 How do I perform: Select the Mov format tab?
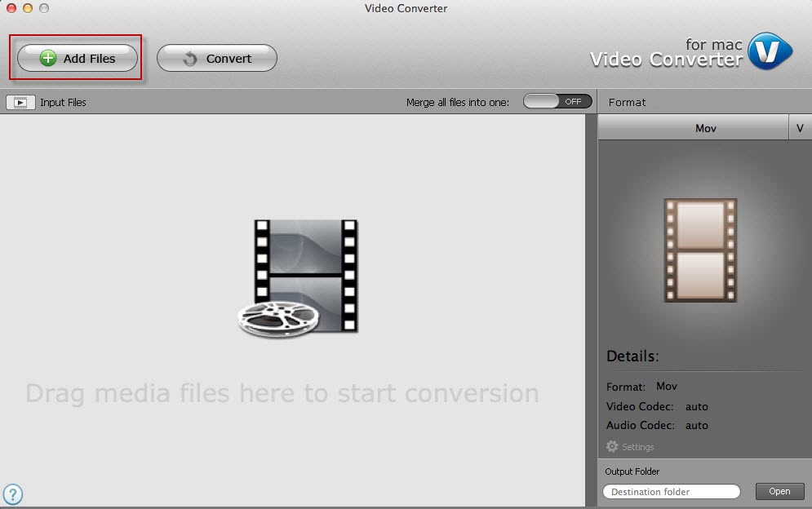705,127
